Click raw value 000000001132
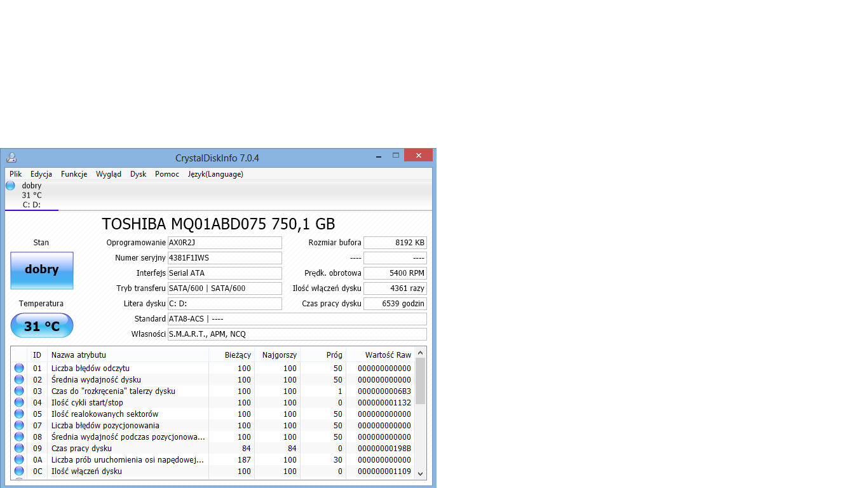 pos(384,403)
